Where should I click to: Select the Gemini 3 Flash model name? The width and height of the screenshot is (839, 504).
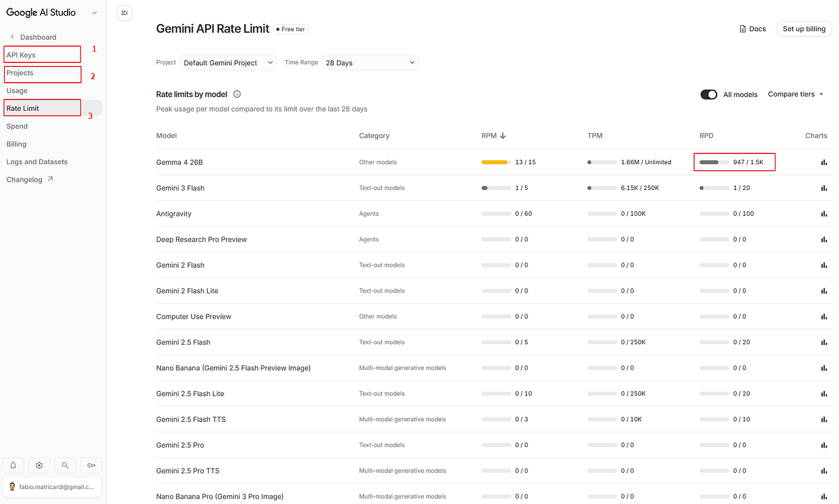[x=180, y=188]
